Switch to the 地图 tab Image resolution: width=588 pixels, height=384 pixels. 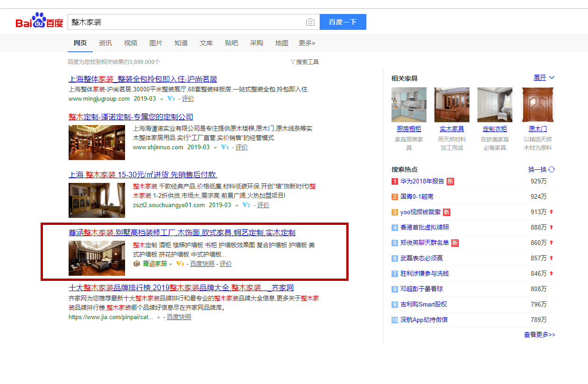click(282, 43)
